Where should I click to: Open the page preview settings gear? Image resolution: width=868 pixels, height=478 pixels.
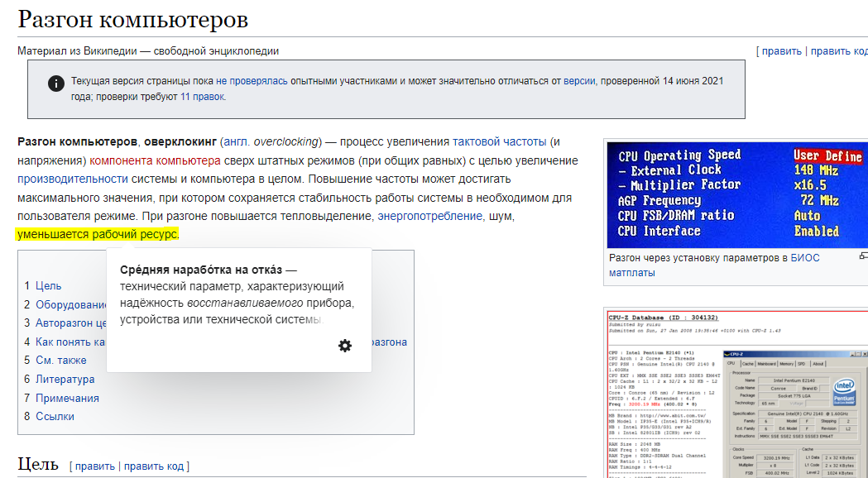345,346
